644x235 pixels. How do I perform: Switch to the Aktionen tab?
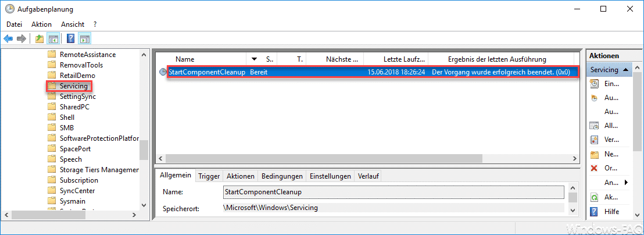tap(241, 176)
